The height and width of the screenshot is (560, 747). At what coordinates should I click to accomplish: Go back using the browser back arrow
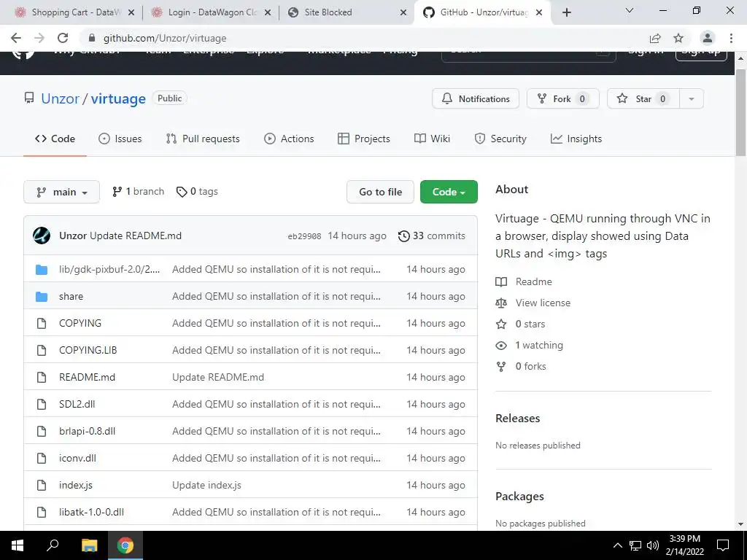pos(16,38)
